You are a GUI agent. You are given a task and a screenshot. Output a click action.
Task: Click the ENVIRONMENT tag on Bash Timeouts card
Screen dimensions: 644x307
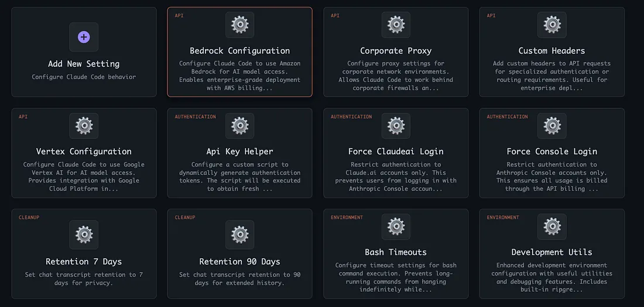(x=347, y=217)
